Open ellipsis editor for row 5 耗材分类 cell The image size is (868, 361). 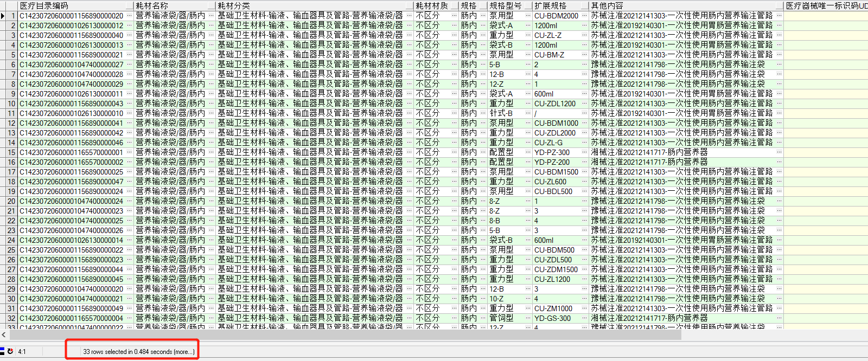(410, 55)
